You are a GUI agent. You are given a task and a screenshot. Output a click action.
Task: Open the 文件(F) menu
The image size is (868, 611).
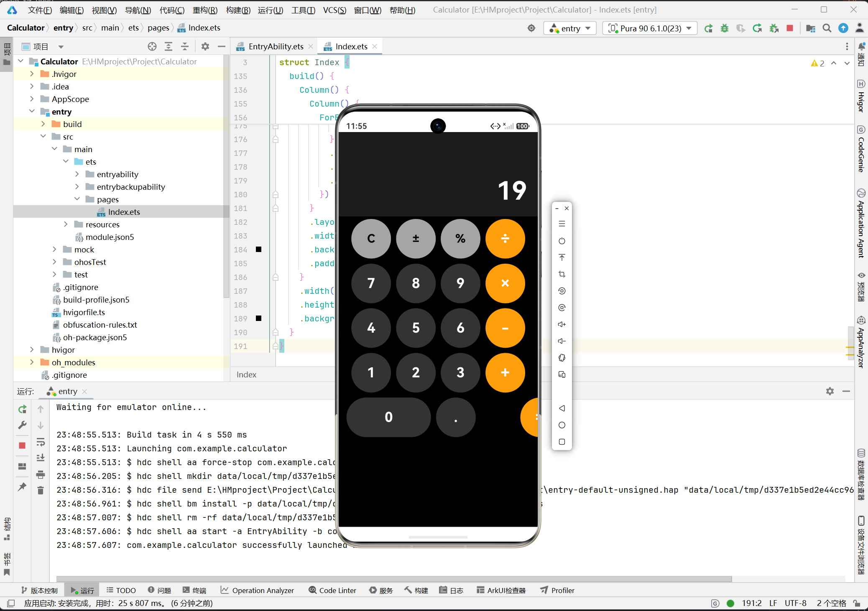click(x=40, y=10)
